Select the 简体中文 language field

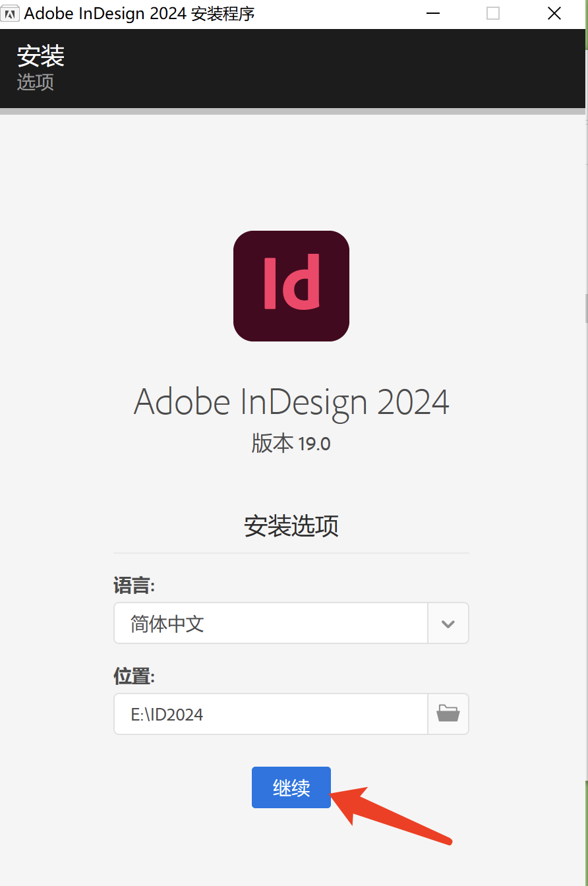click(271, 623)
